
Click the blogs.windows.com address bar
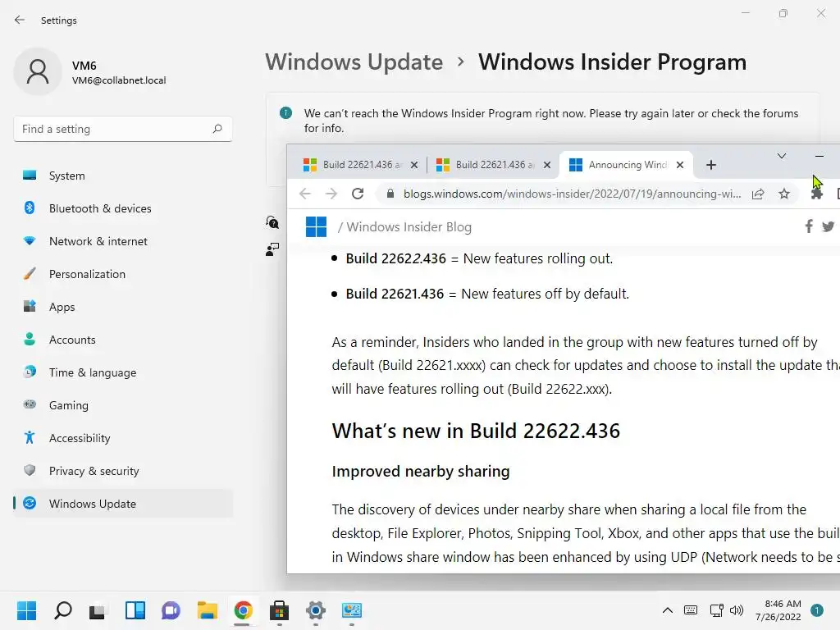tap(572, 194)
